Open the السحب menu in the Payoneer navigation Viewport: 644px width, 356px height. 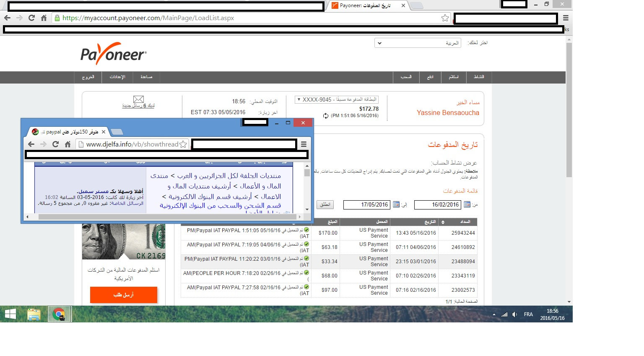[406, 77]
